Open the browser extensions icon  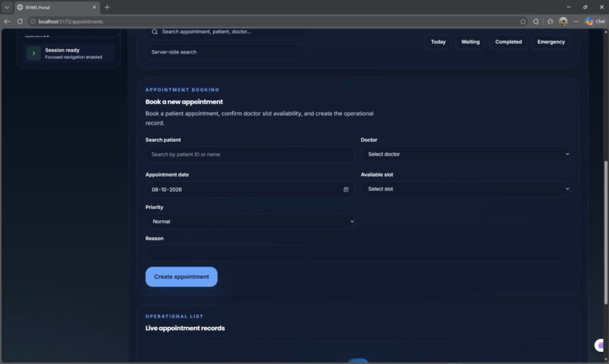point(536,21)
